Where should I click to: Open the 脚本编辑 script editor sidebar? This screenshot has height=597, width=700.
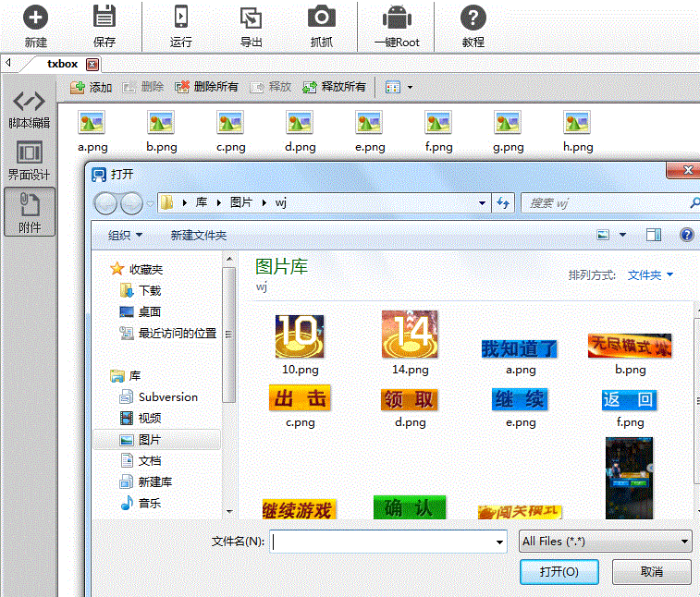pyautogui.click(x=29, y=110)
